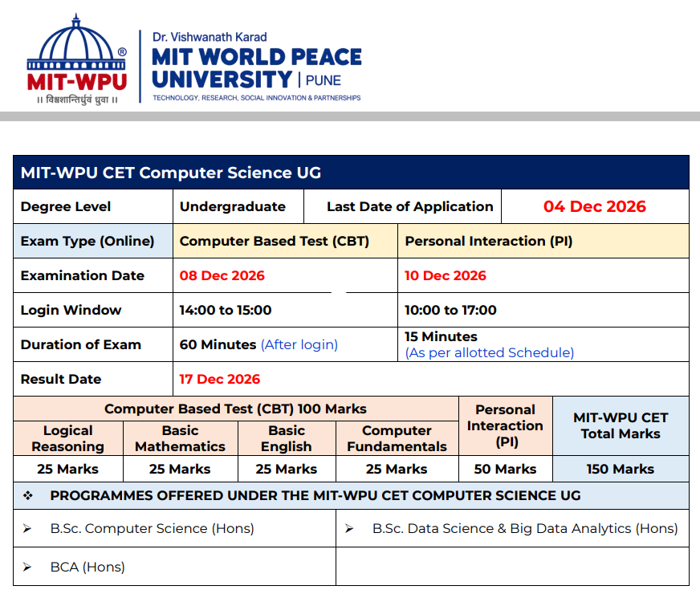Click 25 Marks under Basic English

pos(287,469)
